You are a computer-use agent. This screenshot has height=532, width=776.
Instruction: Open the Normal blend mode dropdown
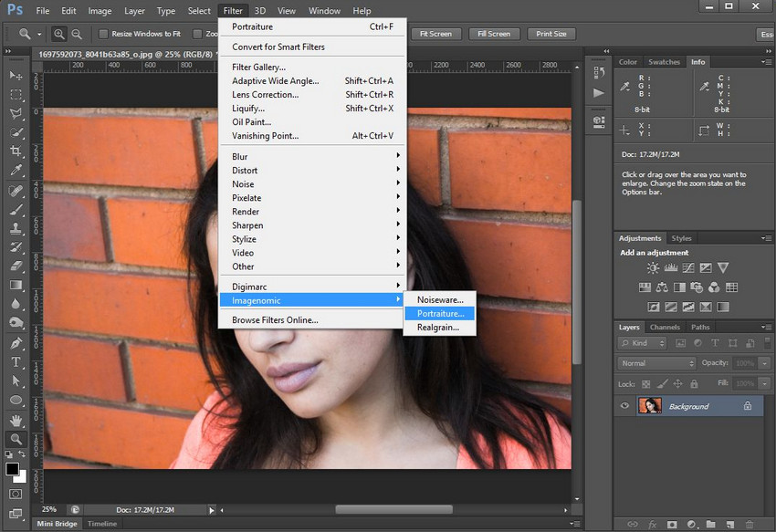point(656,363)
